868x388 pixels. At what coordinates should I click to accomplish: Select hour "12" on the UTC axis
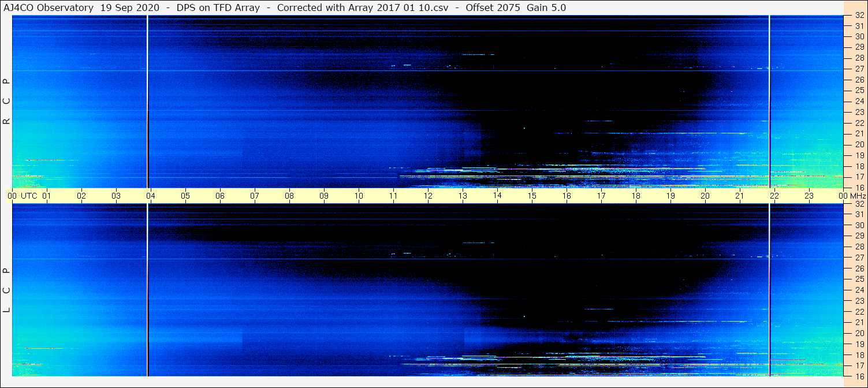tap(428, 196)
